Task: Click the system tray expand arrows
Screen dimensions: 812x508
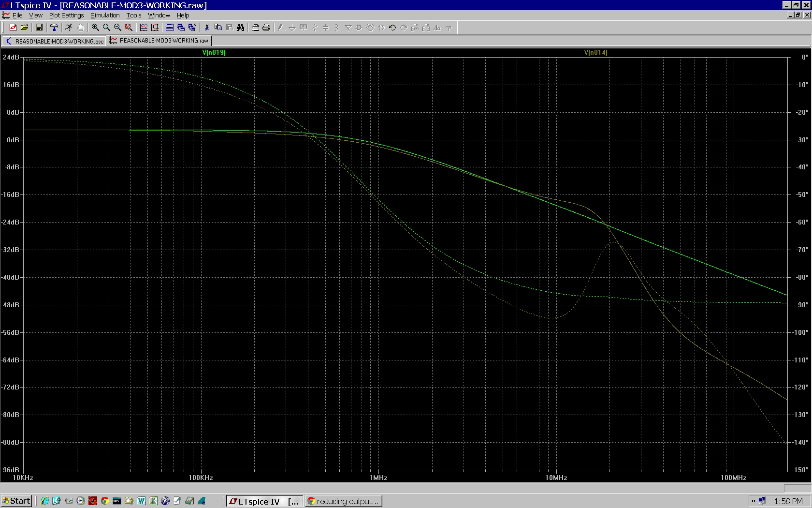Action: point(754,501)
